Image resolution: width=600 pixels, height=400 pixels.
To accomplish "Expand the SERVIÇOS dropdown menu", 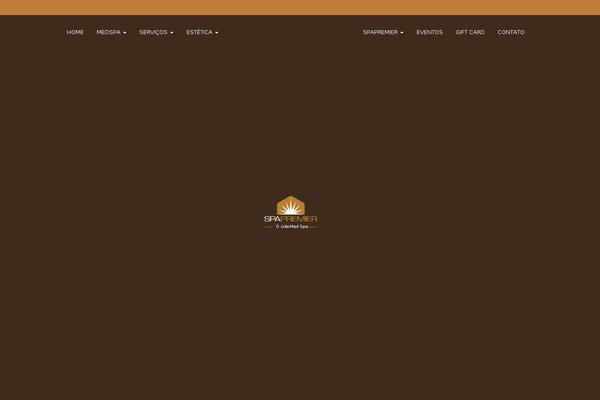I will pos(156,32).
